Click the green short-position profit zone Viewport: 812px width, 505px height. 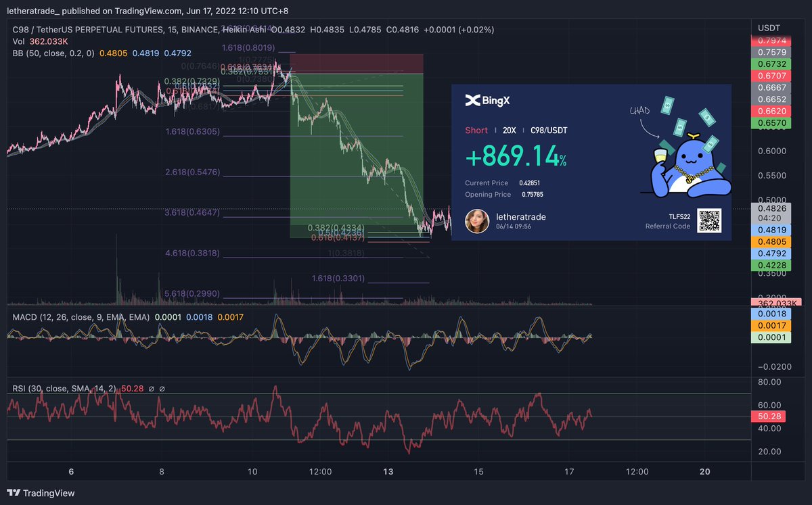[357, 155]
